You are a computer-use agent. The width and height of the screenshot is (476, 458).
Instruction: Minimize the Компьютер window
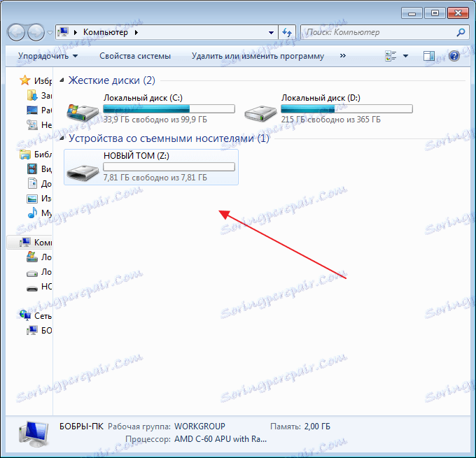(x=412, y=13)
